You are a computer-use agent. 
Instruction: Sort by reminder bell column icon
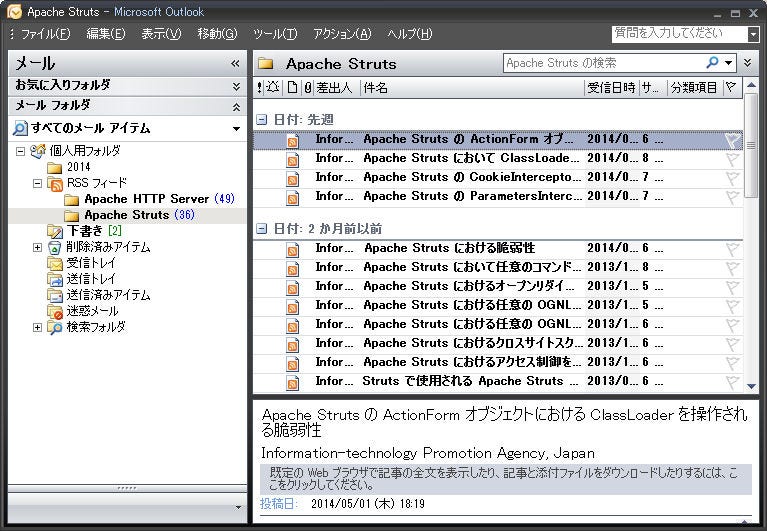tap(273, 88)
